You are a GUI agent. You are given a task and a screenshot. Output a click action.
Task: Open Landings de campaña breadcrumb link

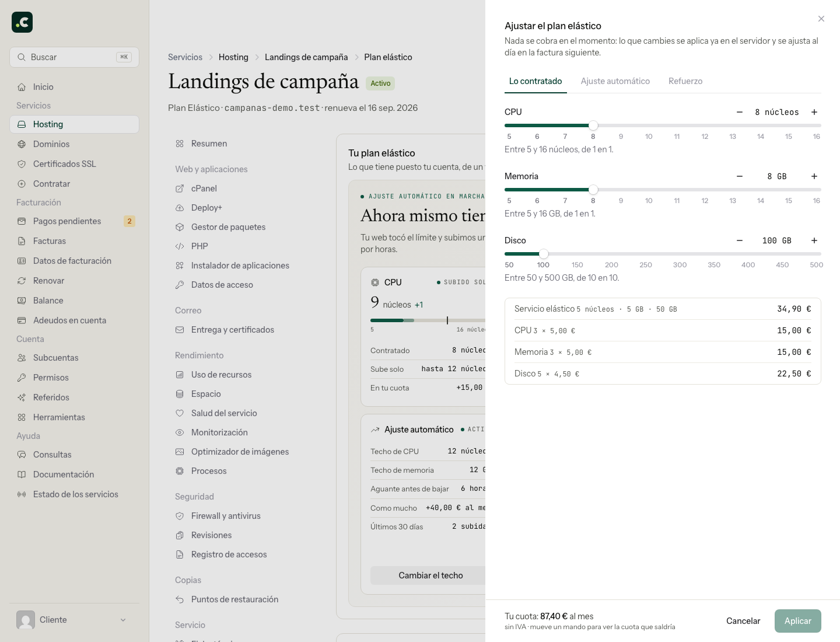pos(306,57)
